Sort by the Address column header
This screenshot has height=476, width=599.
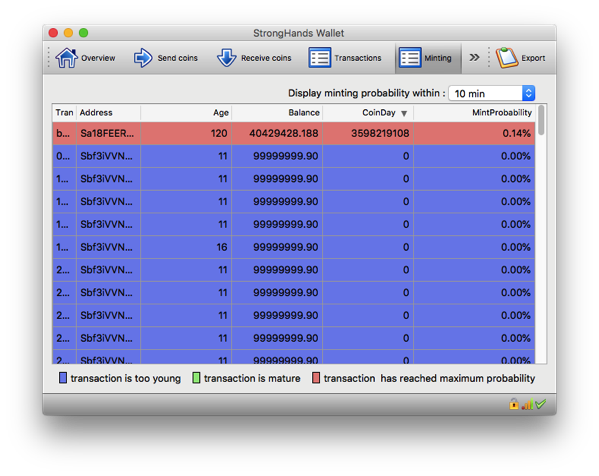[x=108, y=113]
